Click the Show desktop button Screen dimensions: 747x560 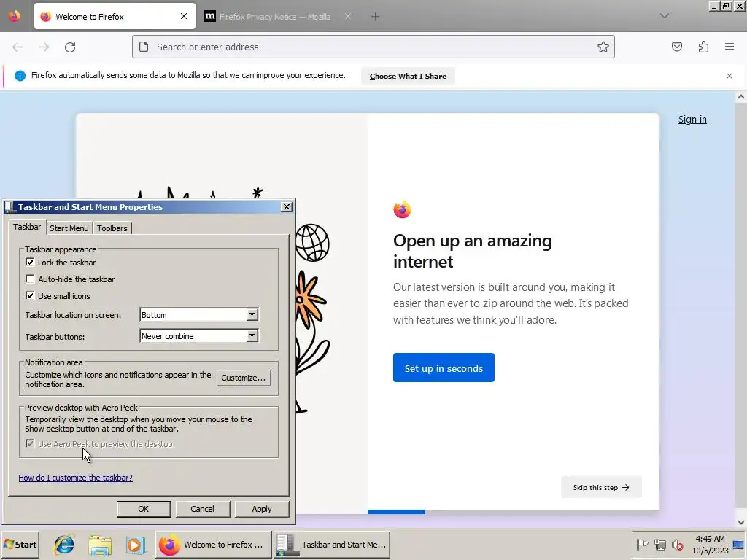click(740, 545)
